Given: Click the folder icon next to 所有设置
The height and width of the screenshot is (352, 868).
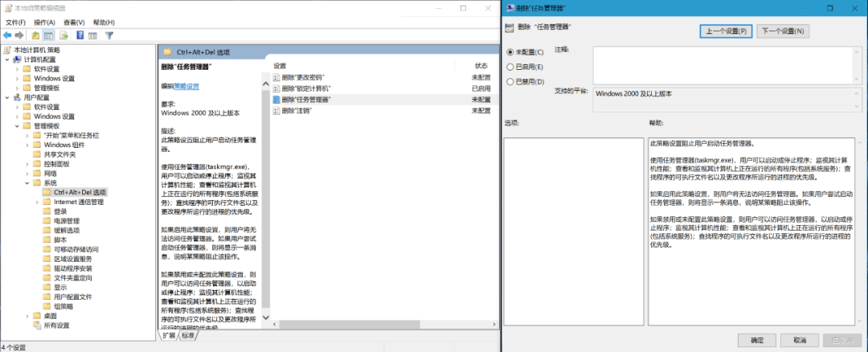Looking at the screenshot, I should coord(37,325).
